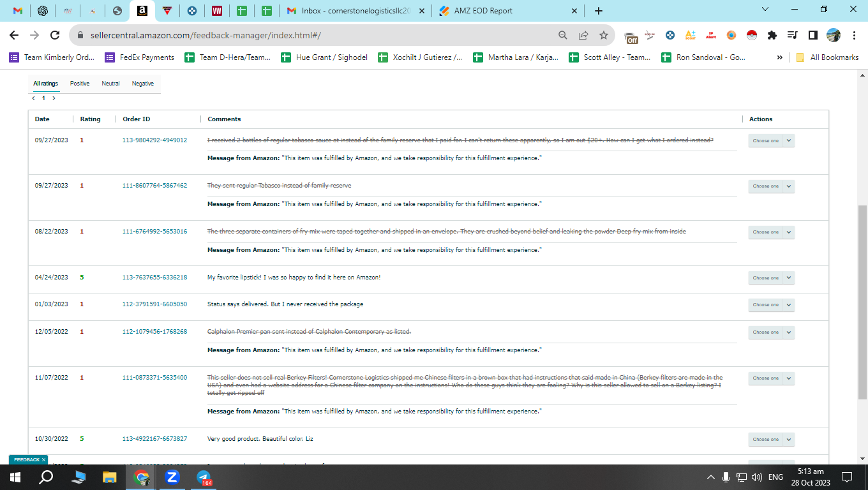868x490 pixels.
Task: Open Choose one dropdown for order 113-7637655-6336218
Action: (x=771, y=278)
